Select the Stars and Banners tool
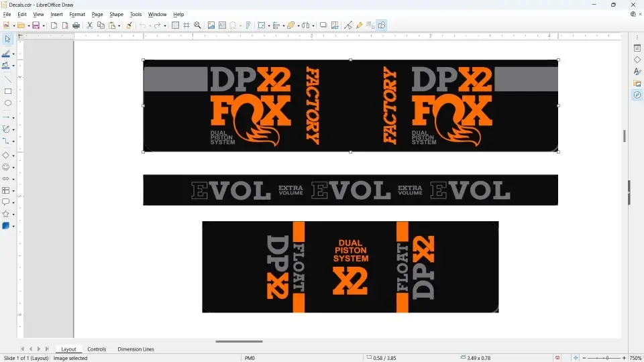The width and height of the screenshot is (644, 362). point(6,214)
